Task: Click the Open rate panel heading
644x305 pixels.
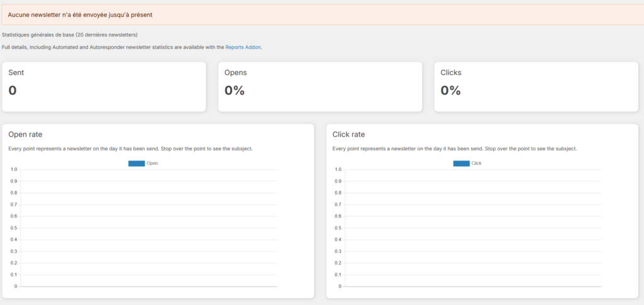Action: tap(25, 135)
